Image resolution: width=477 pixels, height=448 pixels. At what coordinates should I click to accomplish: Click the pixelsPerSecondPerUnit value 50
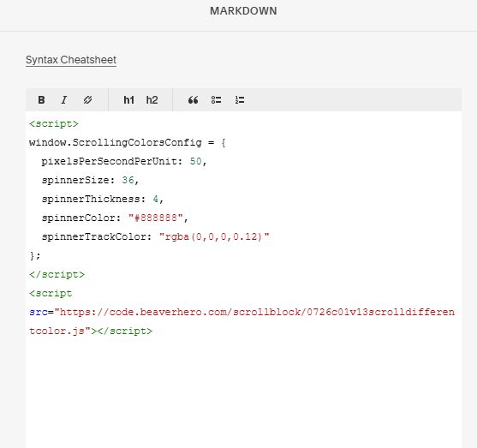[195, 161]
